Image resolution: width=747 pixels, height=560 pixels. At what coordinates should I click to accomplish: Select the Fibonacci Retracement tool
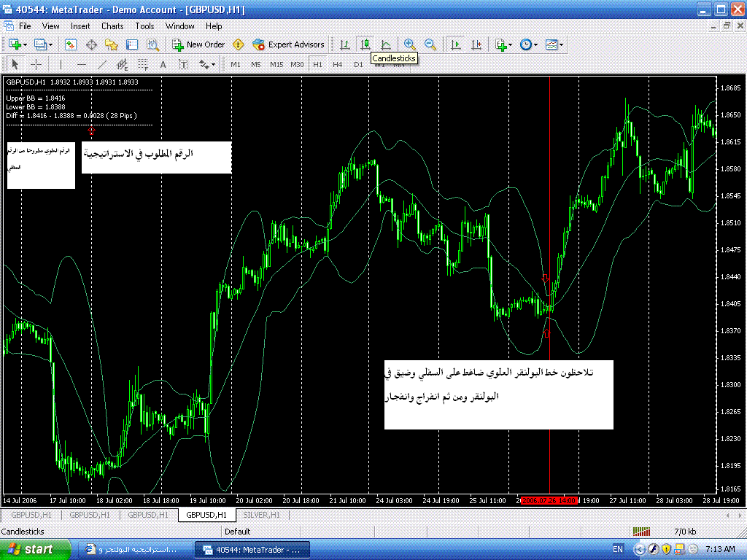tap(143, 64)
